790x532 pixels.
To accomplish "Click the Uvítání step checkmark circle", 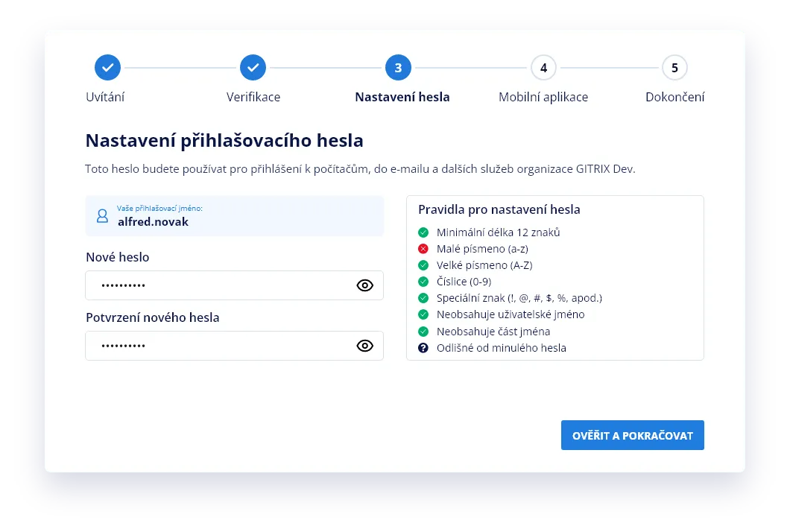I will (x=107, y=68).
